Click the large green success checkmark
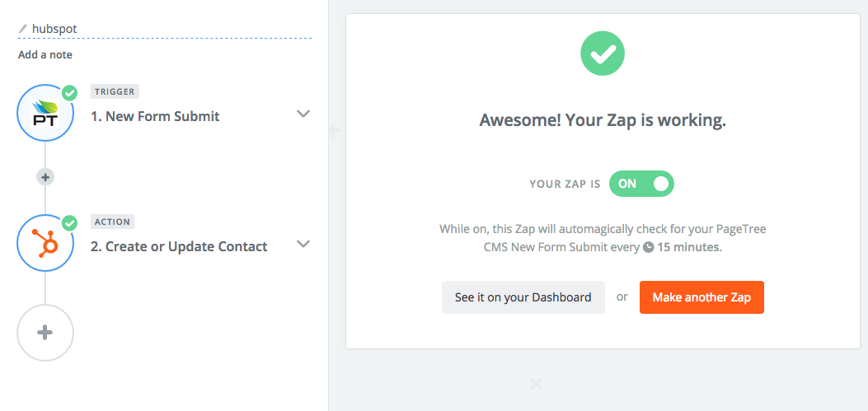 tap(603, 54)
